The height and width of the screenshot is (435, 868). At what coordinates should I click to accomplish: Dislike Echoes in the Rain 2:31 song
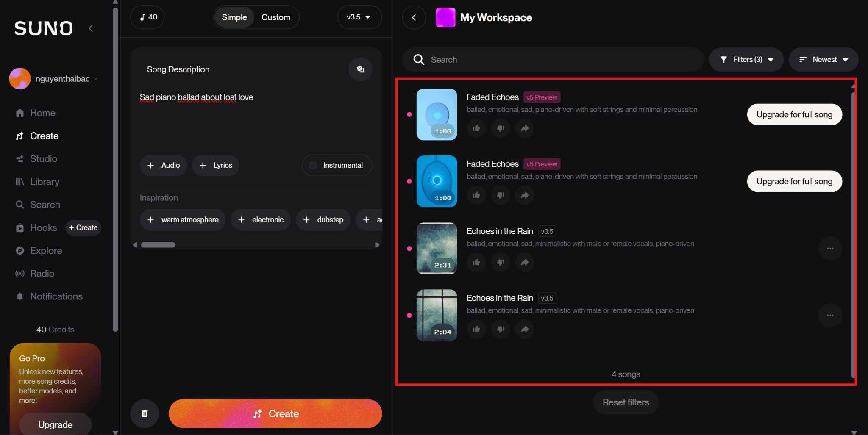(501, 263)
